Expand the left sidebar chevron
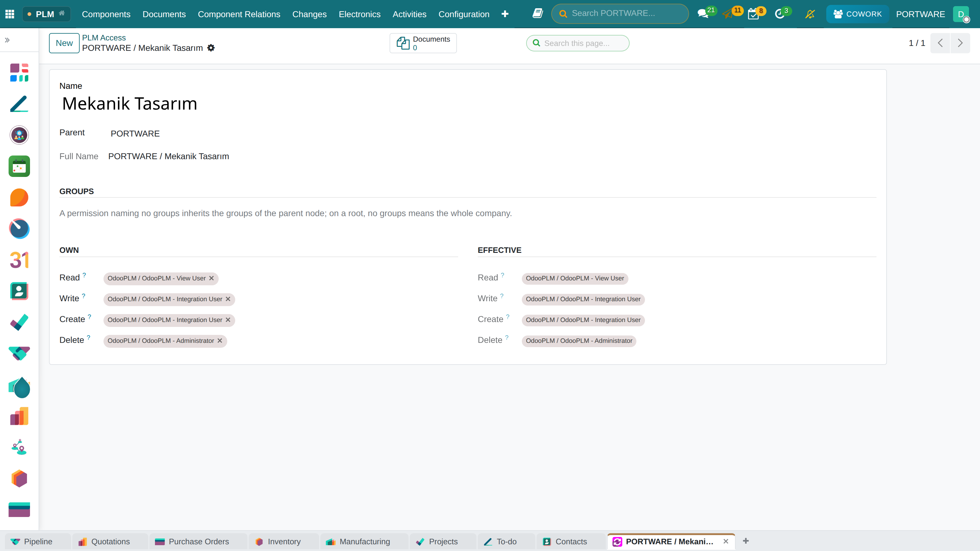 click(x=7, y=40)
